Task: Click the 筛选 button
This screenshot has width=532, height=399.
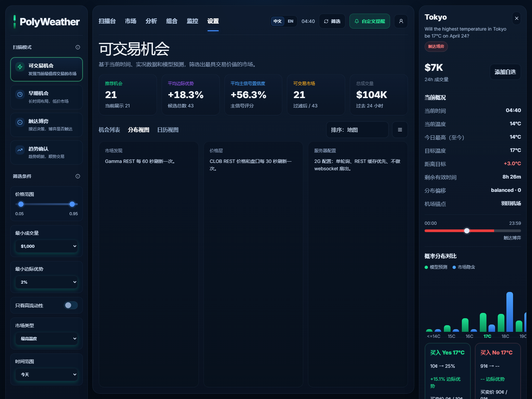Action: click(332, 21)
